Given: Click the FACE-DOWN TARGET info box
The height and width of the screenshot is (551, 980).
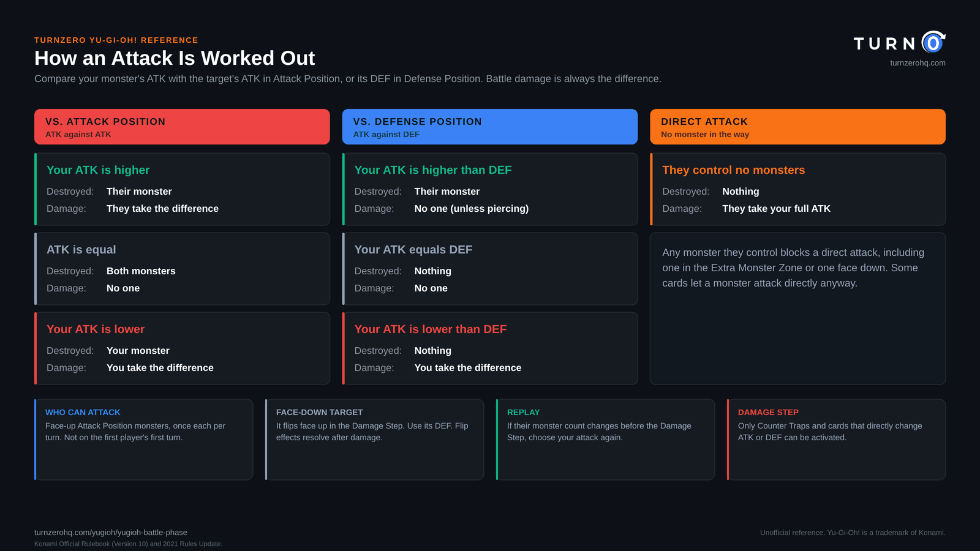Looking at the screenshot, I should [x=374, y=440].
